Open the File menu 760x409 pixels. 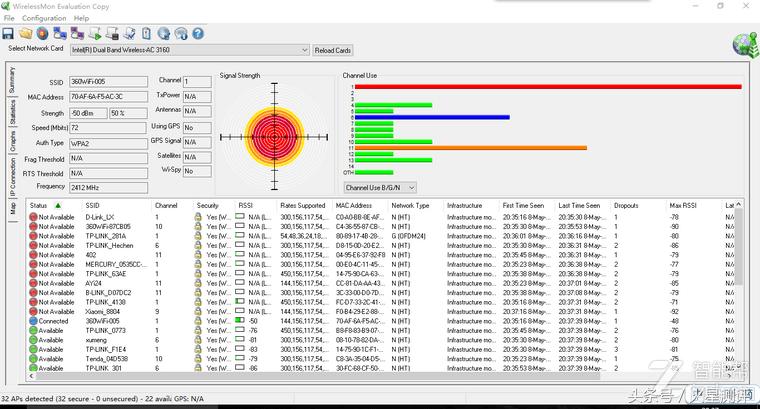(x=9, y=18)
